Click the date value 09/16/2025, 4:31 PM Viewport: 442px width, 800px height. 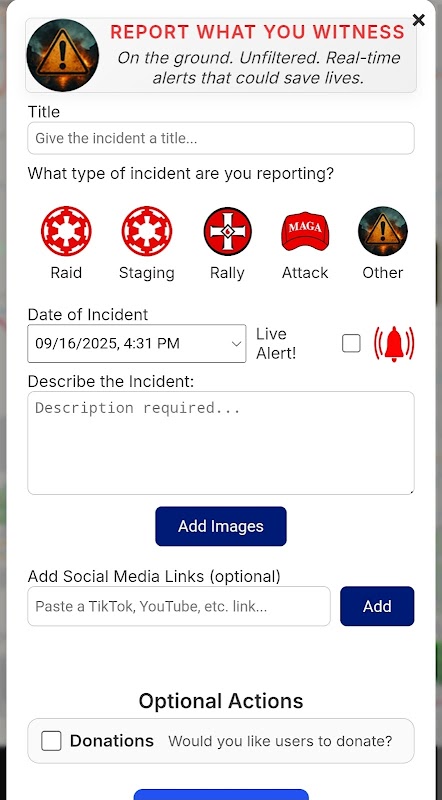point(107,343)
